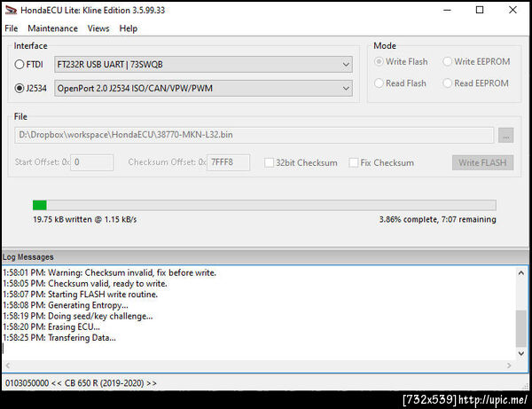Select Write EEPROM mode
Viewport: 532px width, 409px height.
(447, 62)
